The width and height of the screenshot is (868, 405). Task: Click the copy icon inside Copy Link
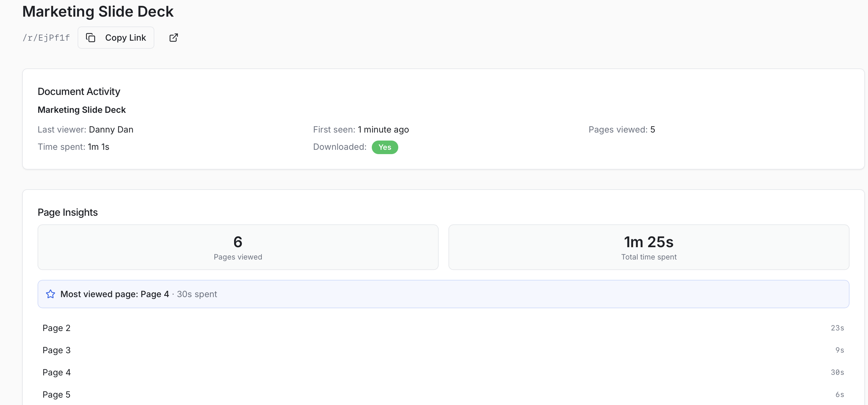coord(90,37)
